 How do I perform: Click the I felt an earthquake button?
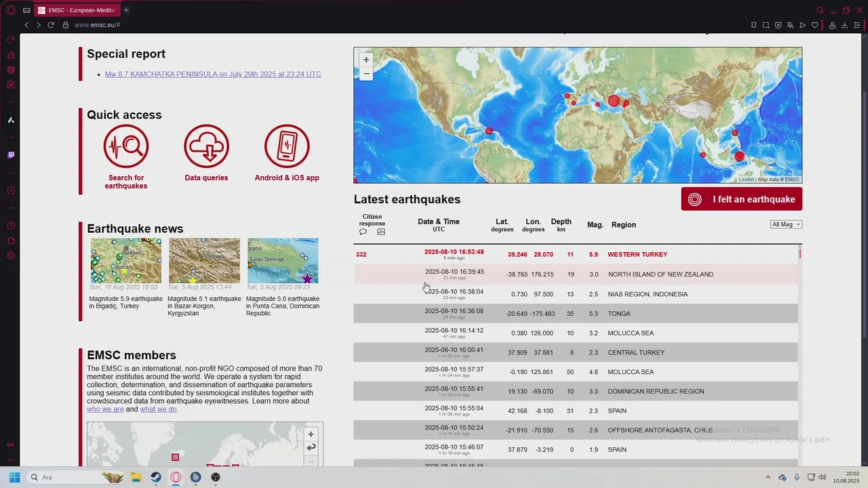coord(742,199)
